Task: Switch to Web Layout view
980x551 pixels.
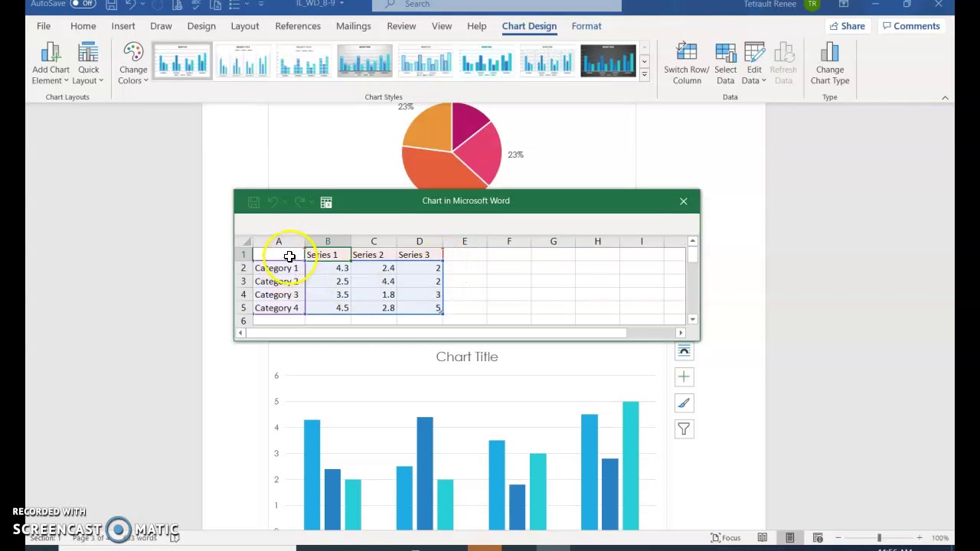Action: coord(818,538)
